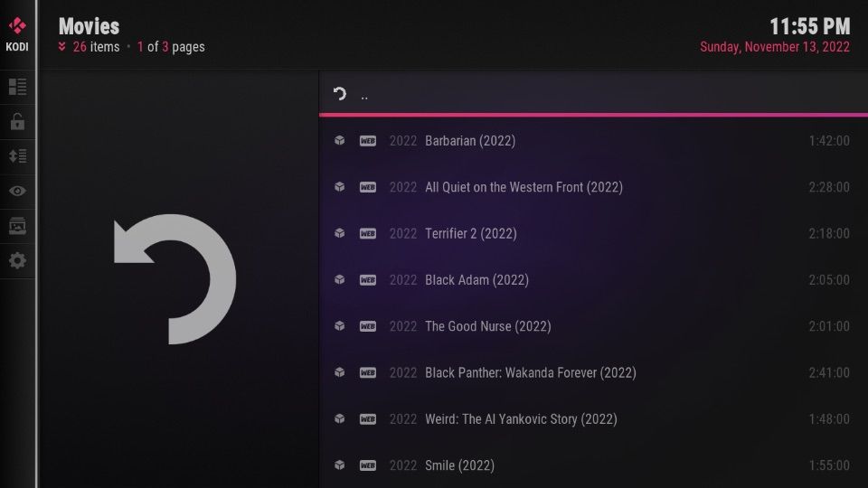868x488 pixels.
Task: Click WEB badge beside Black Panther: Wakanda Forever
Action: [368, 372]
